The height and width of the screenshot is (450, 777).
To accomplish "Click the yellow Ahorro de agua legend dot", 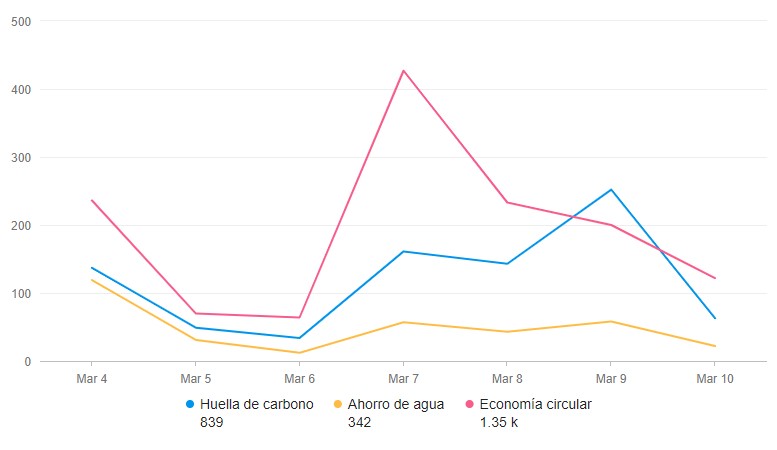I will tap(338, 405).
